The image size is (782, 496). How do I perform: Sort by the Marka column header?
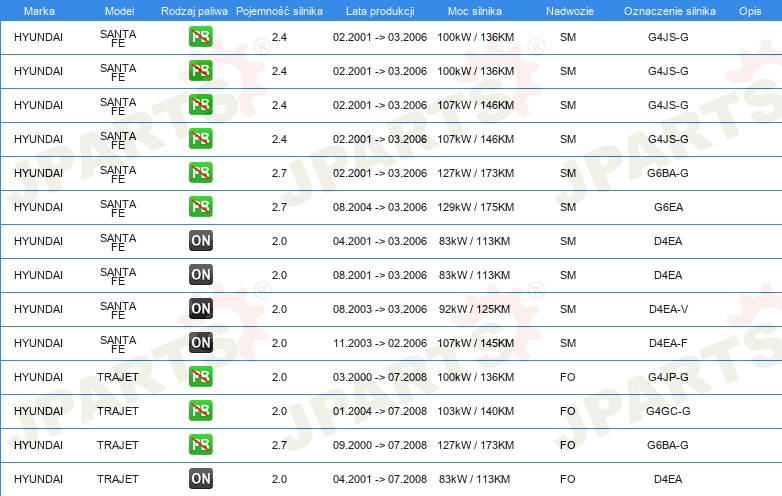click(39, 10)
